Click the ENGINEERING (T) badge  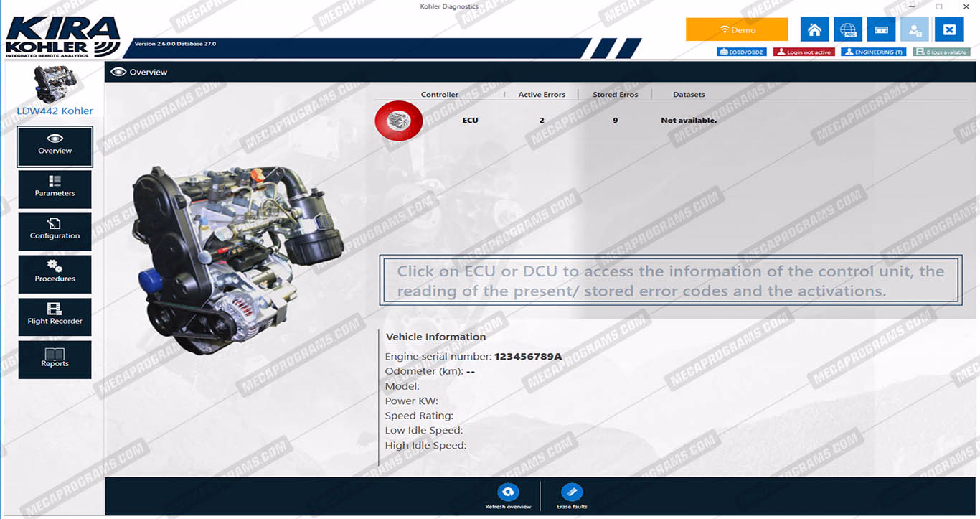(x=874, y=52)
